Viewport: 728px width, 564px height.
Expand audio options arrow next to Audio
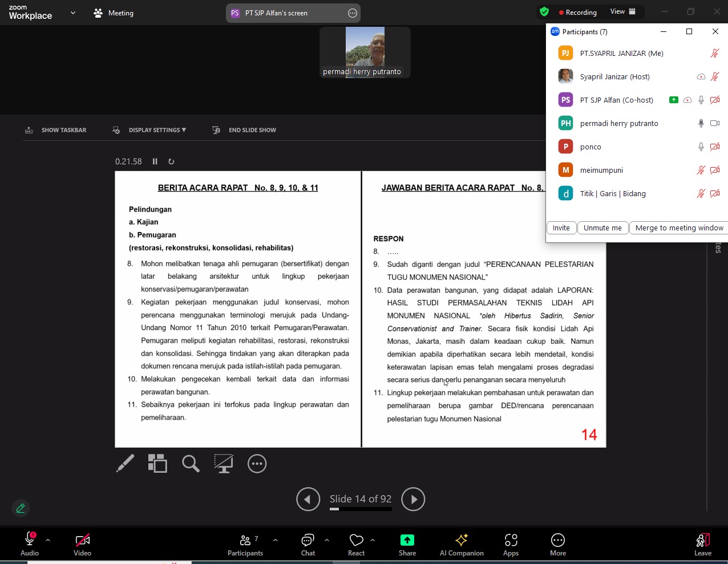point(48,539)
